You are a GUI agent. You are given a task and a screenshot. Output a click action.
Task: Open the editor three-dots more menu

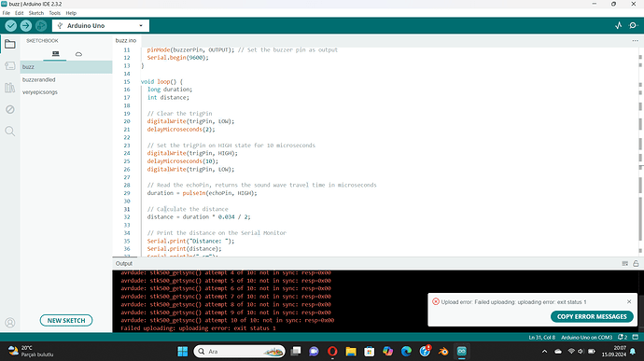coord(635,41)
